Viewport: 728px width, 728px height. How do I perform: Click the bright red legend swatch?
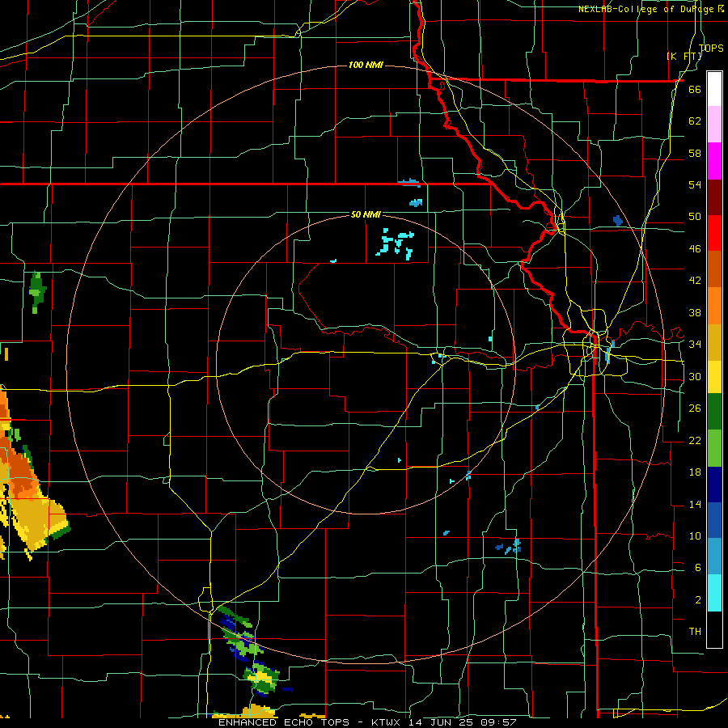(x=714, y=233)
